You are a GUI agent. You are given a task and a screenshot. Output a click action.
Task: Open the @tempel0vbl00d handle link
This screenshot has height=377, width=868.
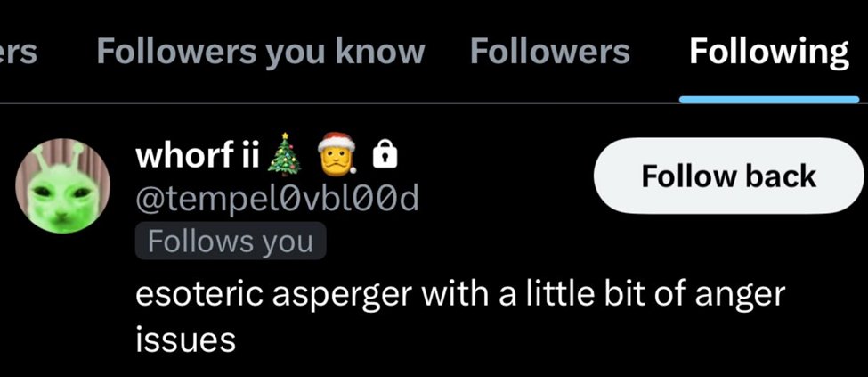[x=277, y=200]
